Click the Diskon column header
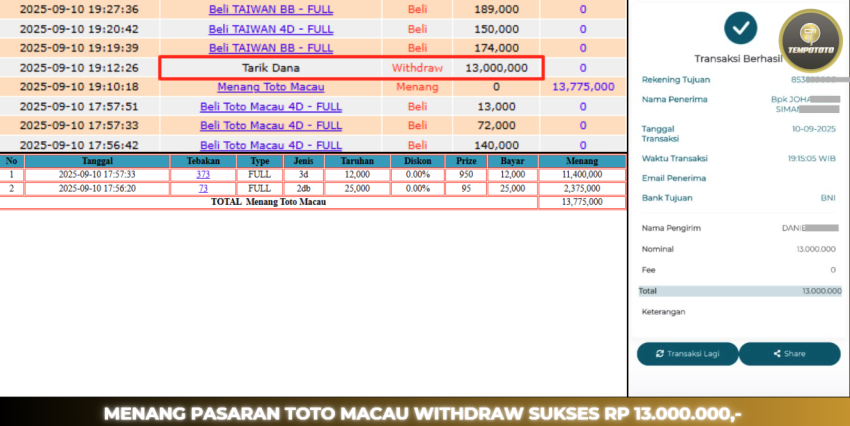This screenshot has width=850, height=426. [x=417, y=161]
